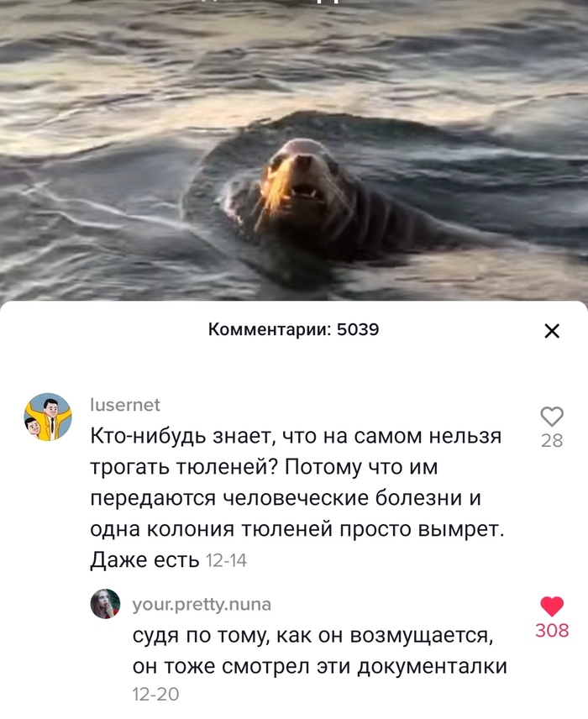
Task: Unlike your.pretty.nuna's reply red heart
Action: pos(552,606)
